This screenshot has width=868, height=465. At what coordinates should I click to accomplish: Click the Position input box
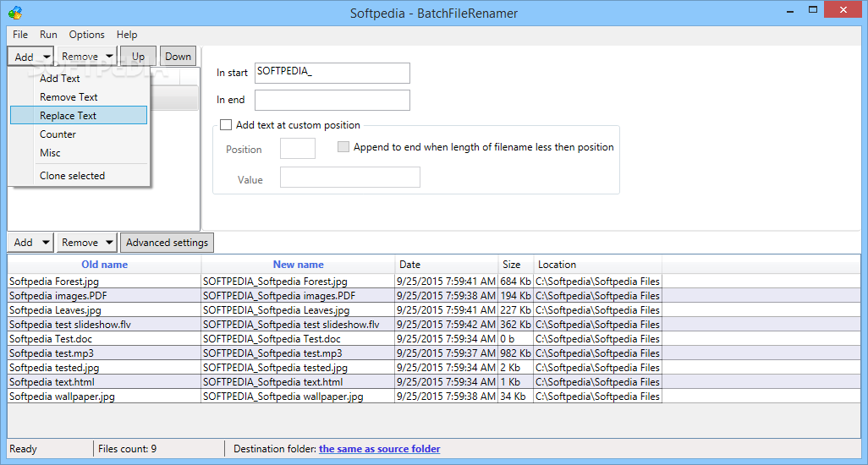pyautogui.click(x=298, y=149)
